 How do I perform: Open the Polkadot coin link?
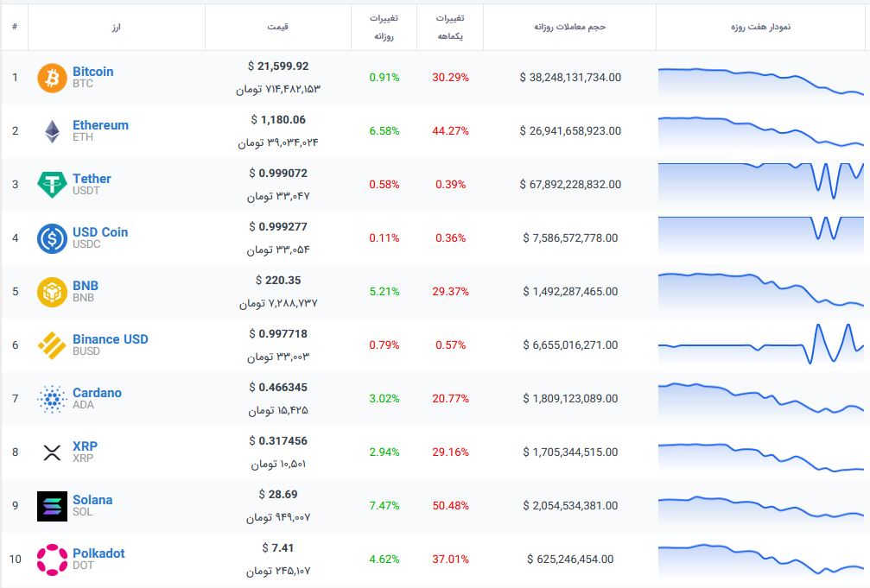point(98,553)
